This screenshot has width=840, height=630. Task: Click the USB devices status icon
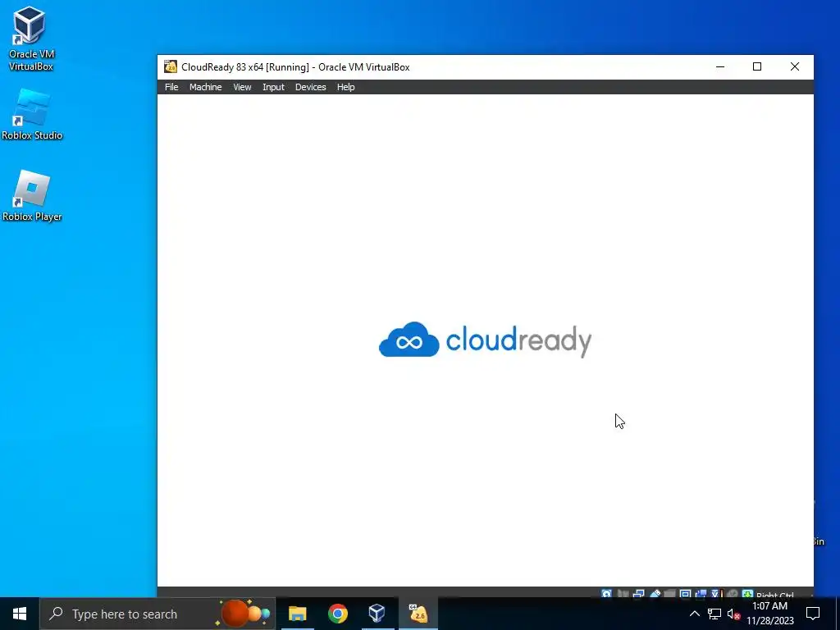tap(655, 594)
